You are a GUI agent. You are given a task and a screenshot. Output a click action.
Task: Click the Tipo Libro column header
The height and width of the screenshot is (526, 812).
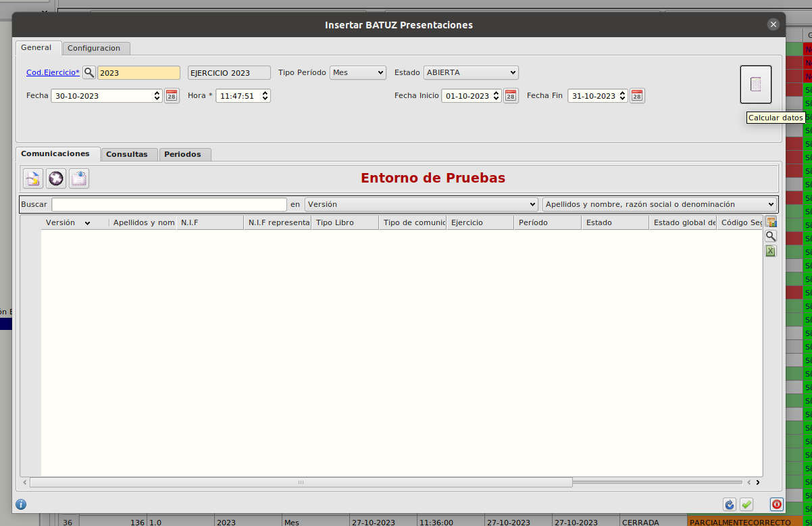click(x=345, y=222)
